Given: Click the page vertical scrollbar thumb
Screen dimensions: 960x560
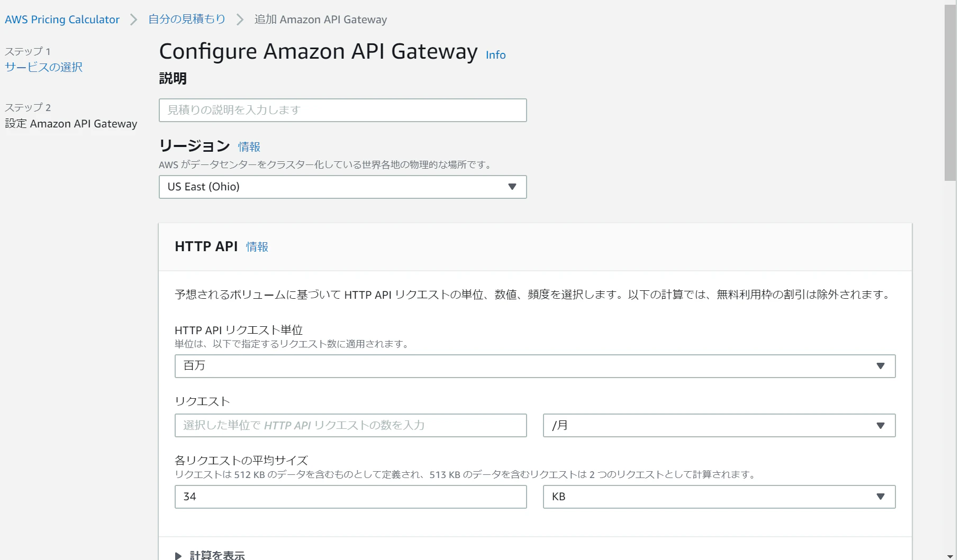Looking at the screenshot, I should coord(950,93).
